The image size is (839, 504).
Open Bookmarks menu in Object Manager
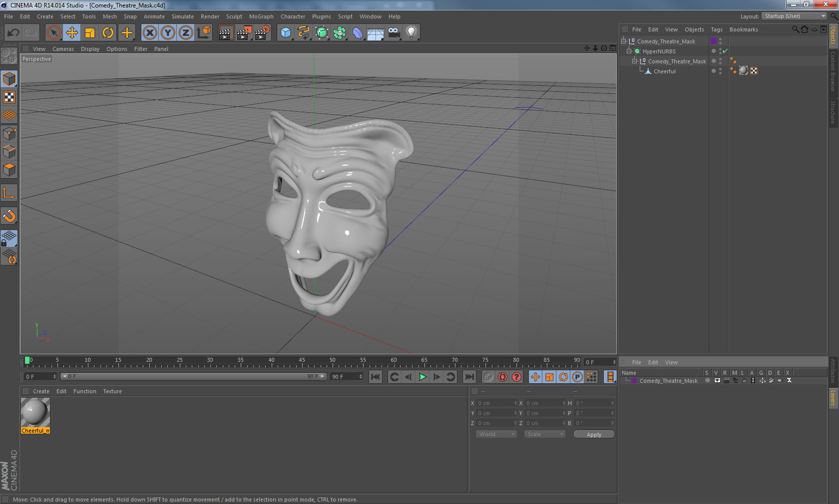(x=743, y=29)
